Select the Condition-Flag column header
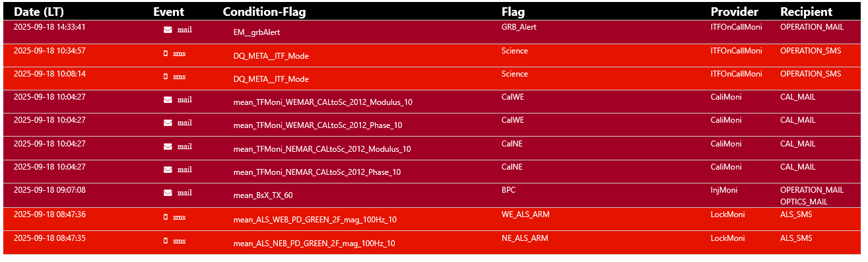Screen dimensions: 868x262 coord(264,11)
